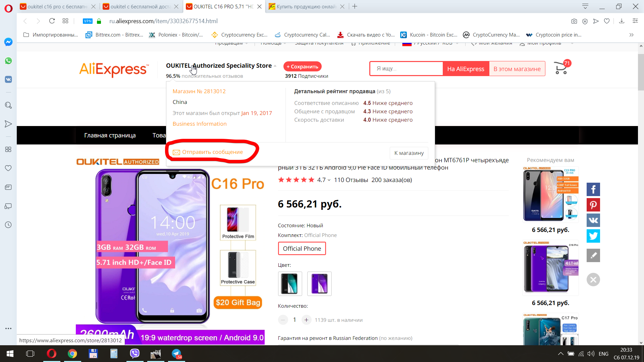Click the Official Phone bundle toggle
This screenshot has height=362, width=644.
pos(302,248)
